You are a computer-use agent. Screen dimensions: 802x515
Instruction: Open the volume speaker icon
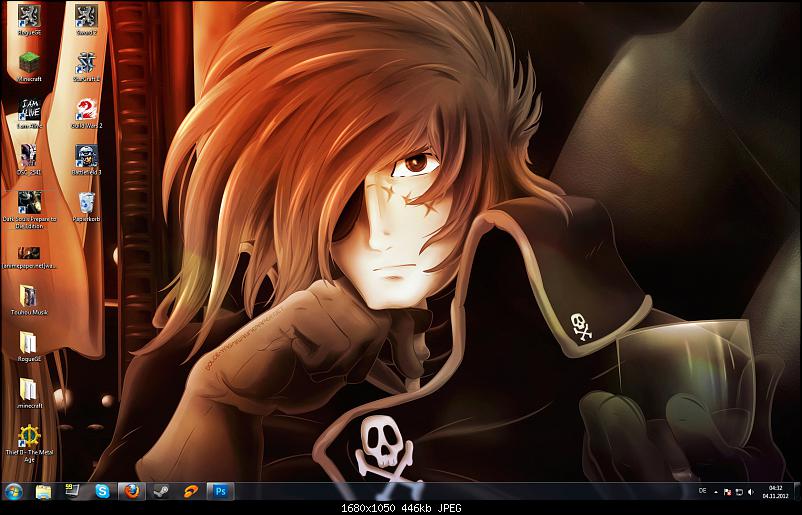point(751,492)
